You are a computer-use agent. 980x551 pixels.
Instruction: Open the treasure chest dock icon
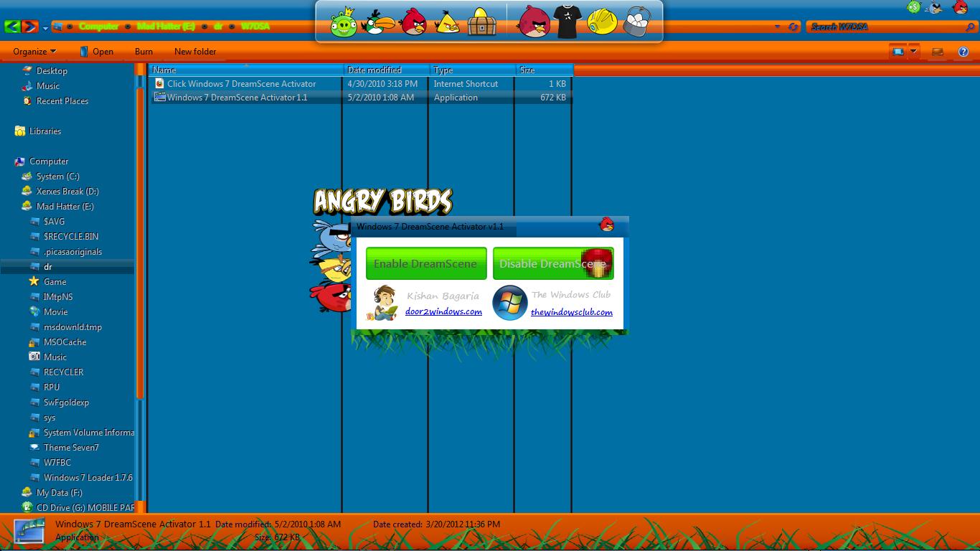[481, 22]
